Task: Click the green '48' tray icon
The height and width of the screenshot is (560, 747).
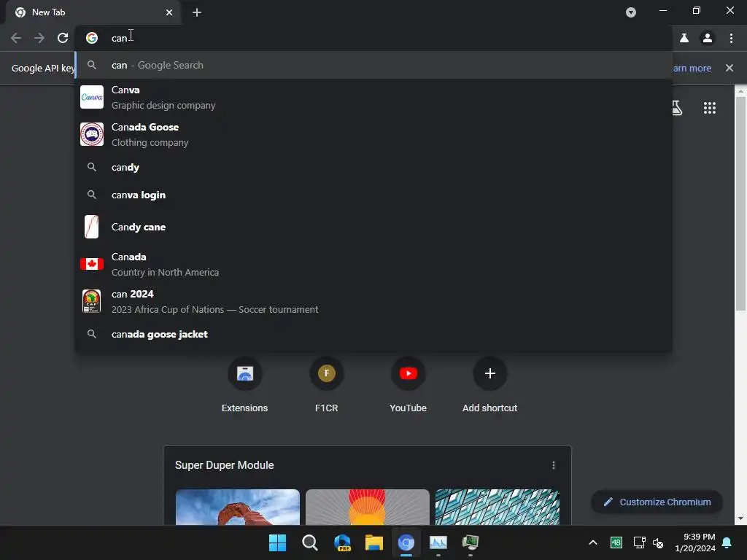Action: [616, 542]
